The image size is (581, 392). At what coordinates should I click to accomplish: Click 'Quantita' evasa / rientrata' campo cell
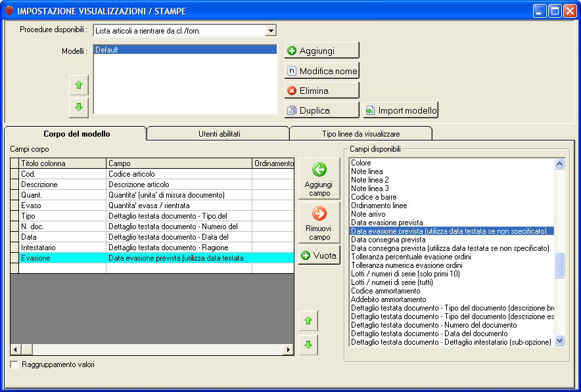tap(179, 206)
